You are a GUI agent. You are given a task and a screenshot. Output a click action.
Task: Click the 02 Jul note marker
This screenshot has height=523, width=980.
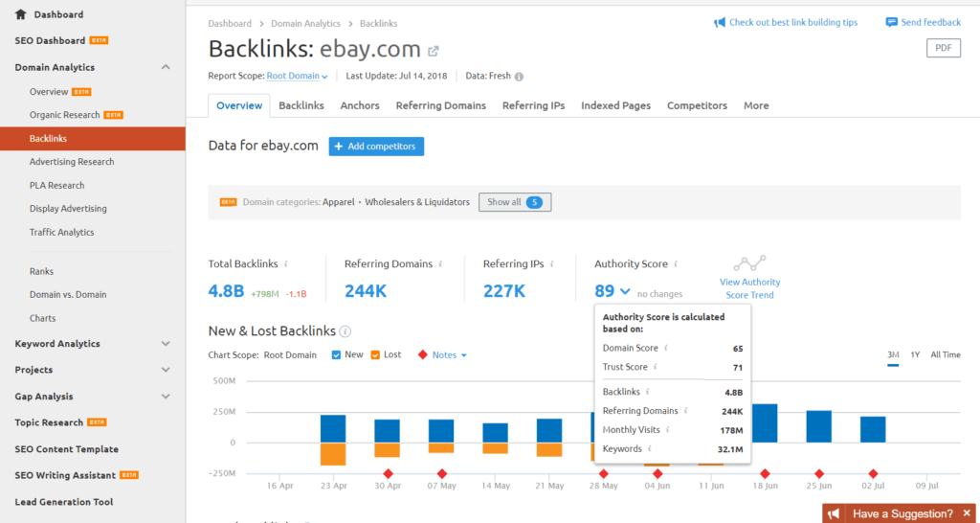(873, 473)
